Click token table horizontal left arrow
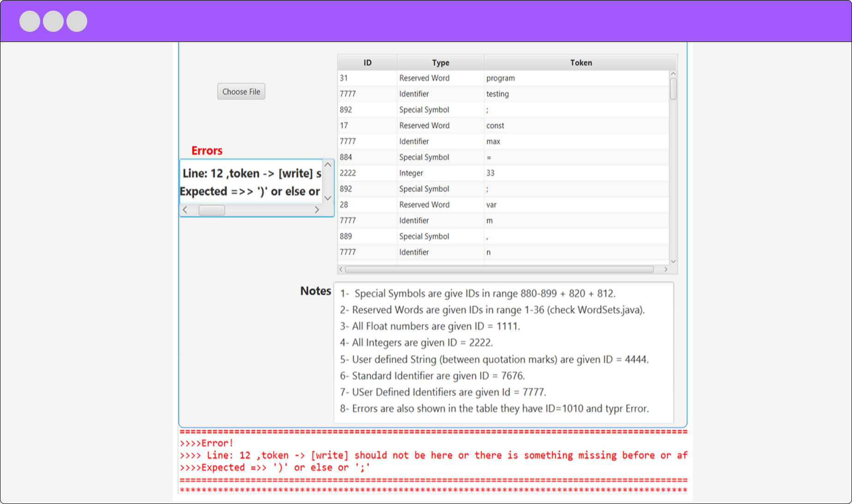Image resolution: width=852 pixels, height=504 pixels. 341,269
